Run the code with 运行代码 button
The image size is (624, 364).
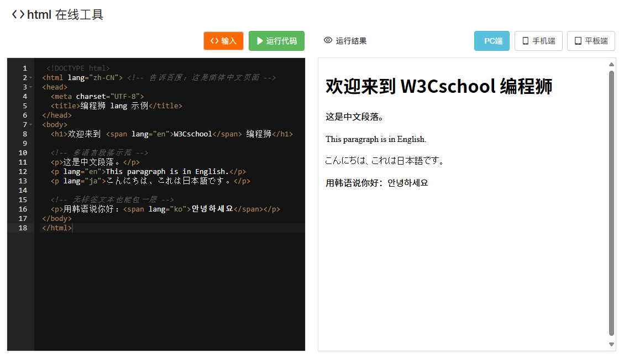(276, 41)
